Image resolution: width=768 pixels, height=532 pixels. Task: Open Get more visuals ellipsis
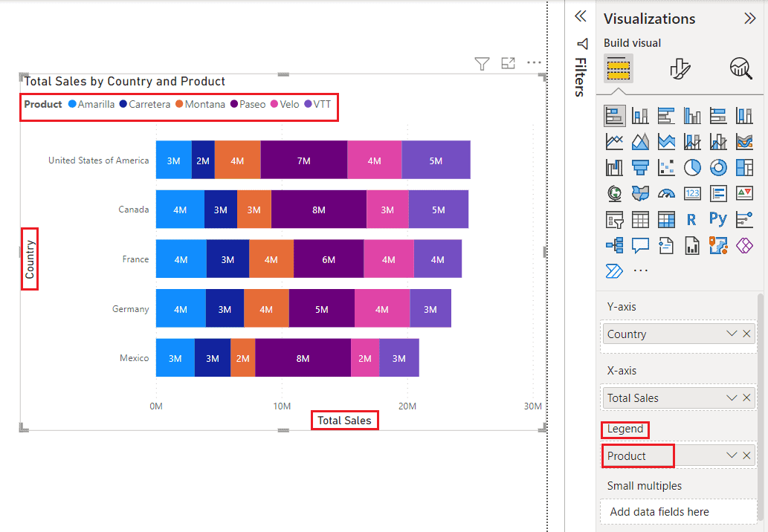tap(641, 270)
